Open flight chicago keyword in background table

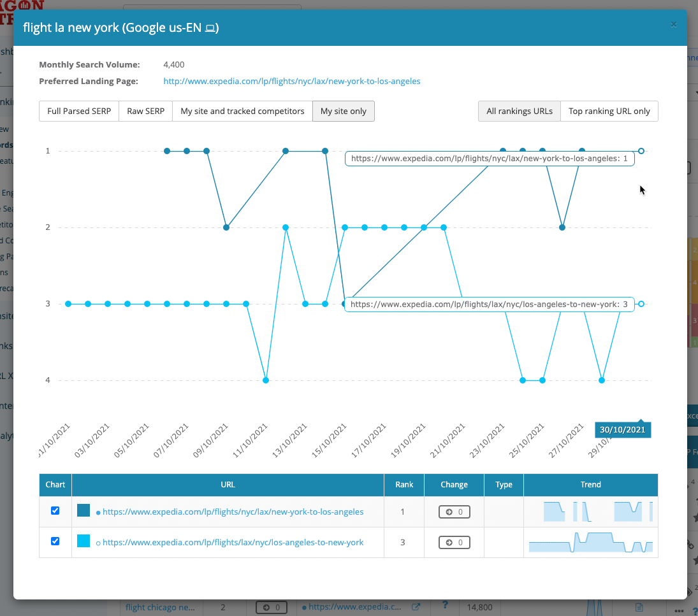160,607
